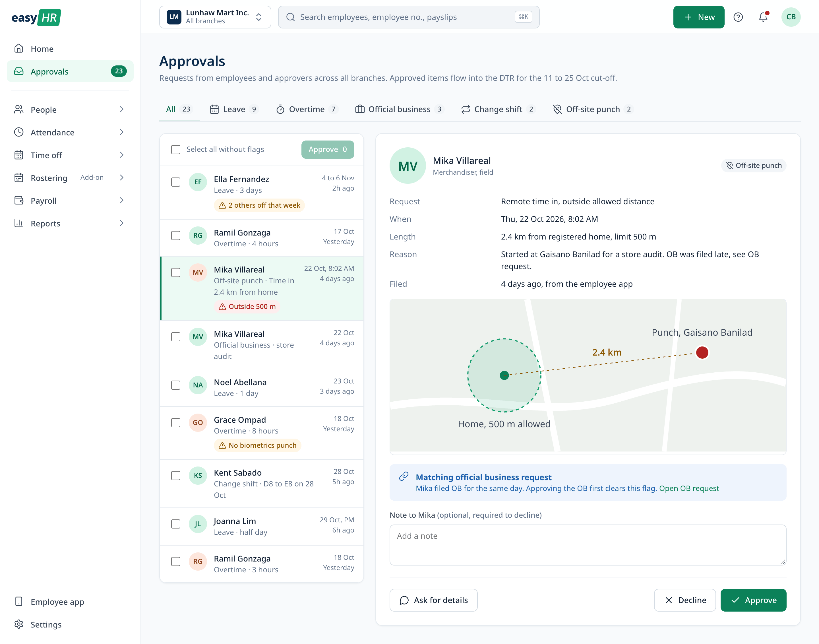Open the help question-mark icon
This screenshot has height=644, width=819.
tap(738, 17)
